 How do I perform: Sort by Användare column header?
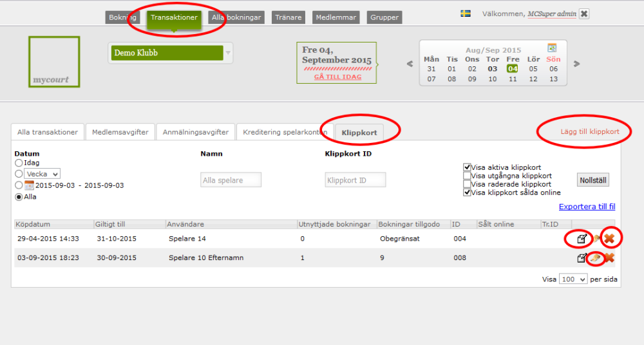231,224
